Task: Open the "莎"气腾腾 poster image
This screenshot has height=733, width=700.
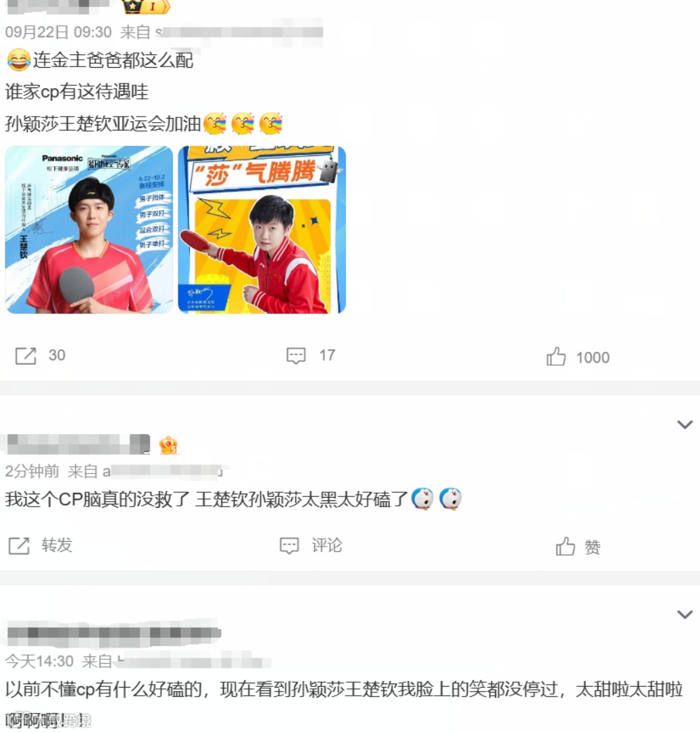Action: point(262,230)
